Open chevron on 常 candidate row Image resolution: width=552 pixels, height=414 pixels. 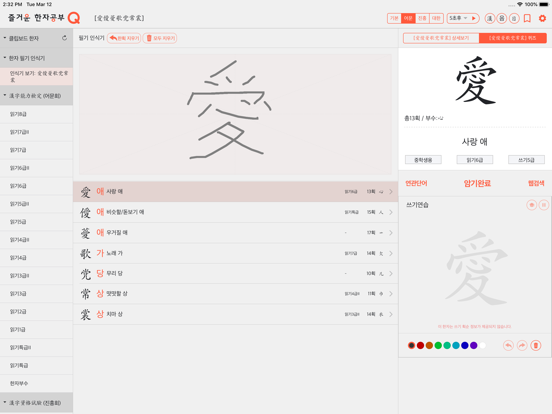click(x=391, y=294)
